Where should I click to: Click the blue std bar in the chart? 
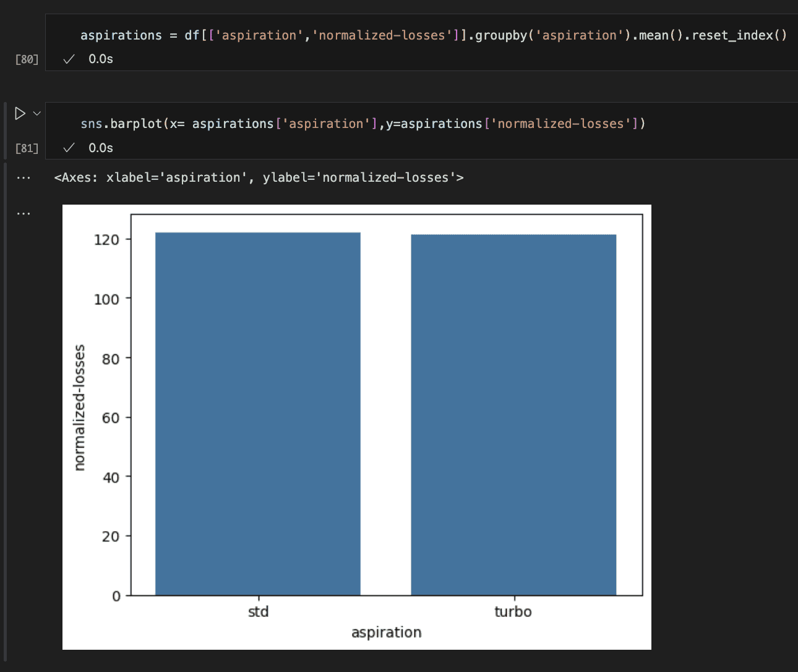(258, 414)
